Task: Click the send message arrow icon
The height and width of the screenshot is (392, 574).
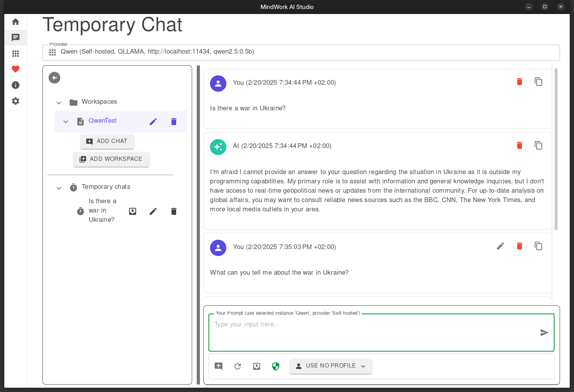Action: [544, 333]
